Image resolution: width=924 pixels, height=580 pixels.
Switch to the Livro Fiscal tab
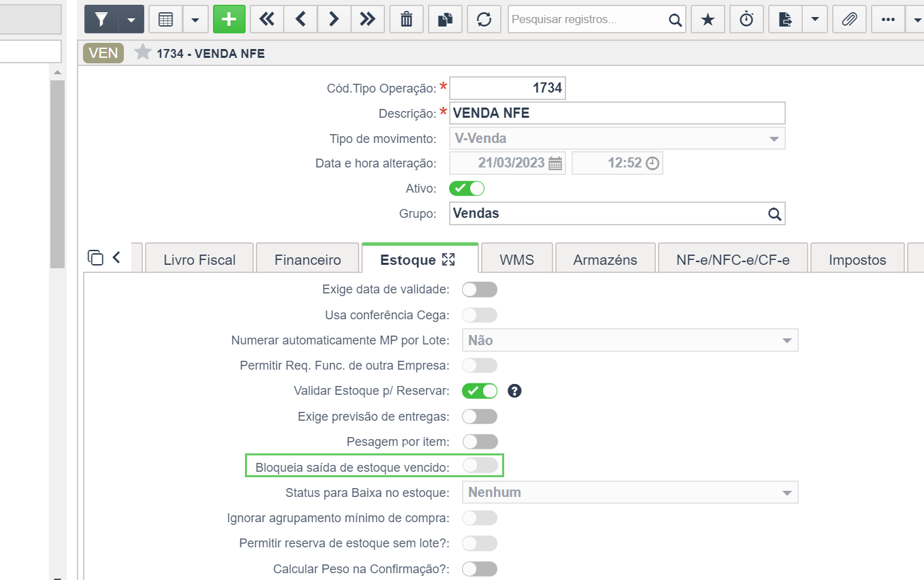click(199, 259)
